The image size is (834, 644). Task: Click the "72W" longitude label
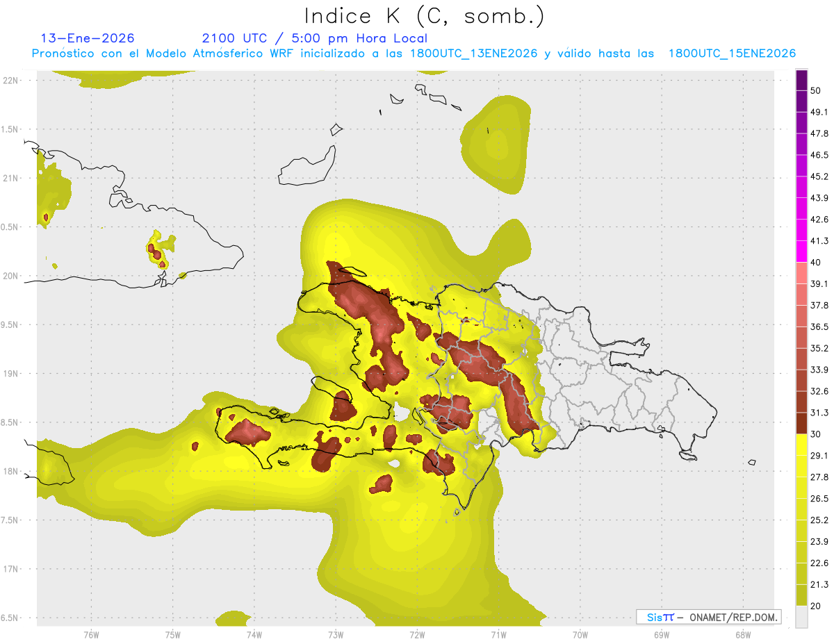417,634
